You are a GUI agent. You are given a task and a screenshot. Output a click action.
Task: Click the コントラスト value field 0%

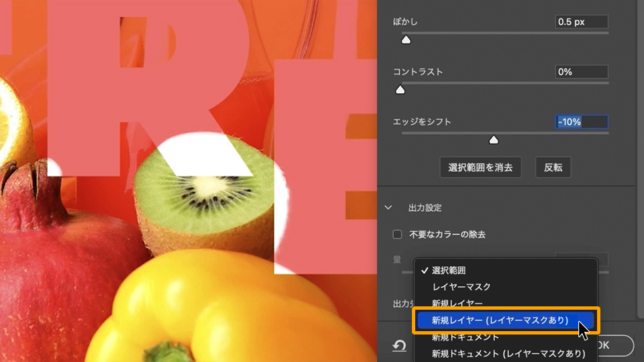pos(582,72)
